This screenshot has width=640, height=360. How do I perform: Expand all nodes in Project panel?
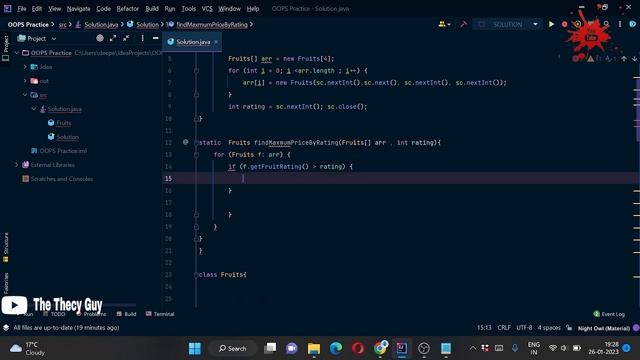[113, 38]
